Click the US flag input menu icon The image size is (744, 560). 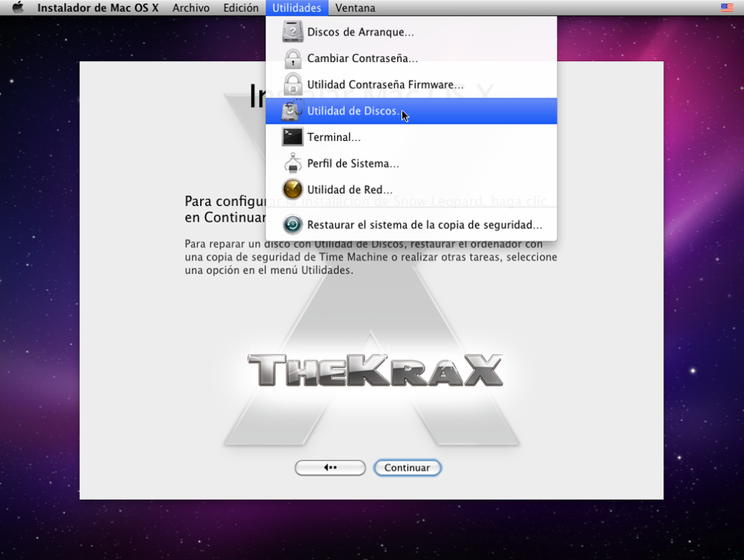tap(727, 7)
